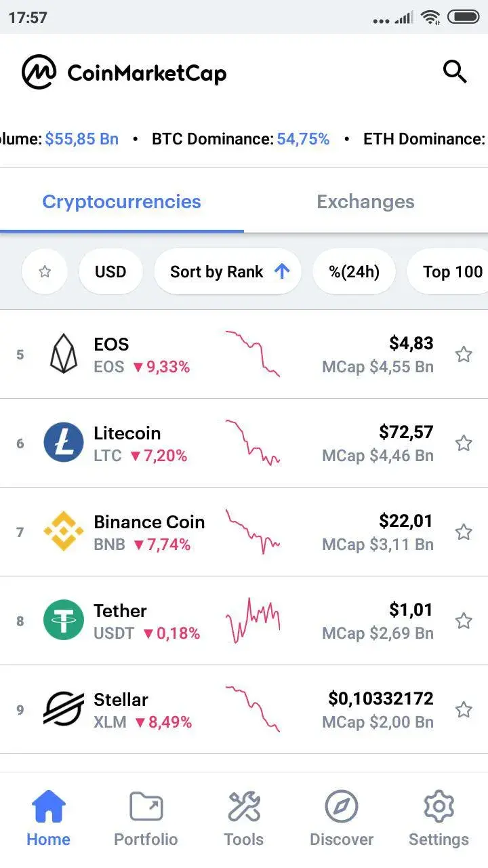View the Stellar price sparkline chart

click(x=253, y=709)
